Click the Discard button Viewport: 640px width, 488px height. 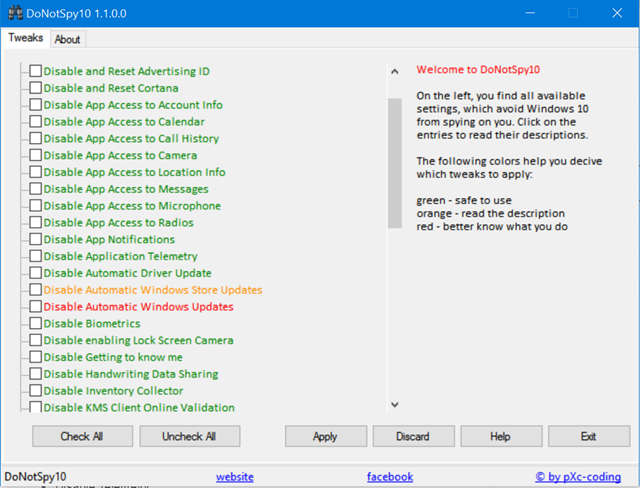tap(413, 436)
